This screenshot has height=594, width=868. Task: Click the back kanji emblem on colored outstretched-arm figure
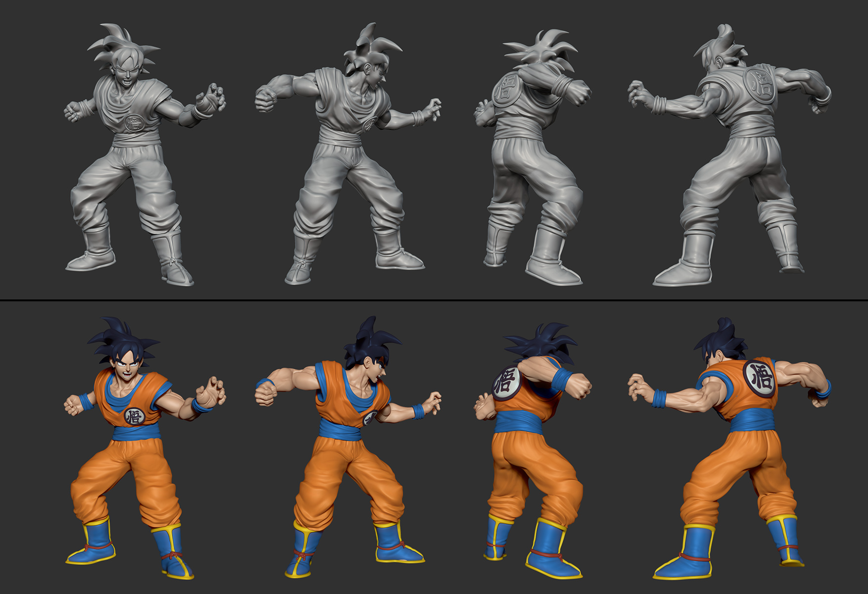760,379
